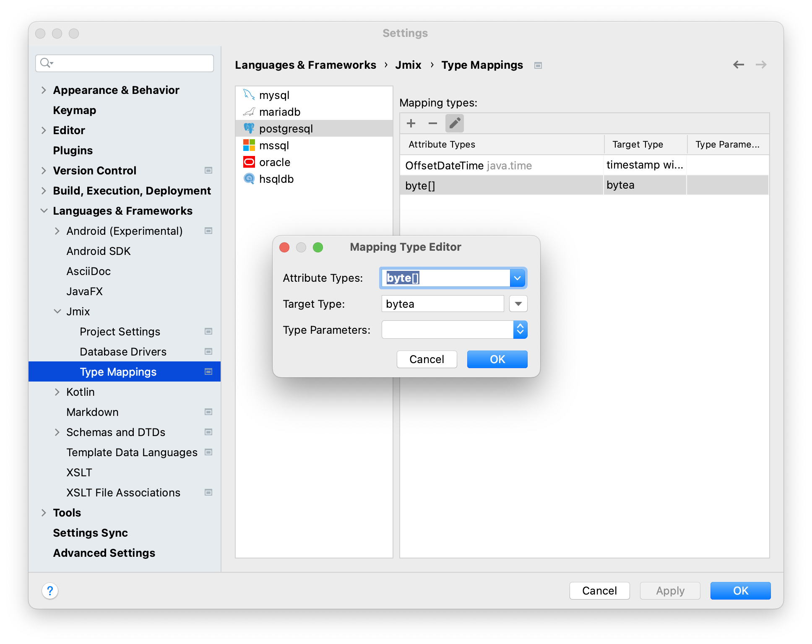
Task: Close the Mapping Type Editor dialog
Action: click(284, 247)
